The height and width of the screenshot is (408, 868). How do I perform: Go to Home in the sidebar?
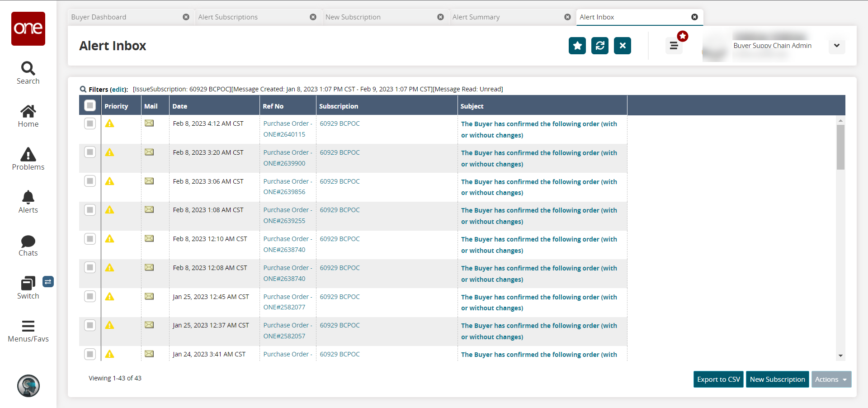pos(28,111)
